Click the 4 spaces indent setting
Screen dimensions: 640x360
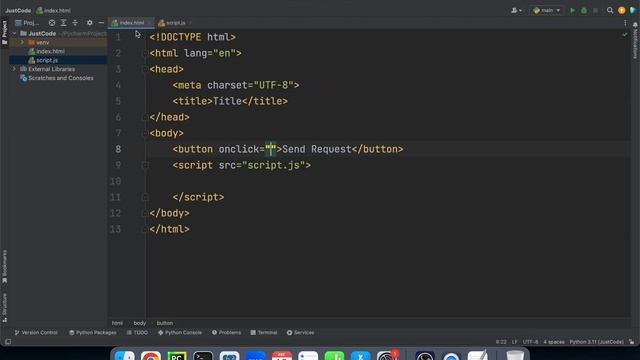pos(554,342)
